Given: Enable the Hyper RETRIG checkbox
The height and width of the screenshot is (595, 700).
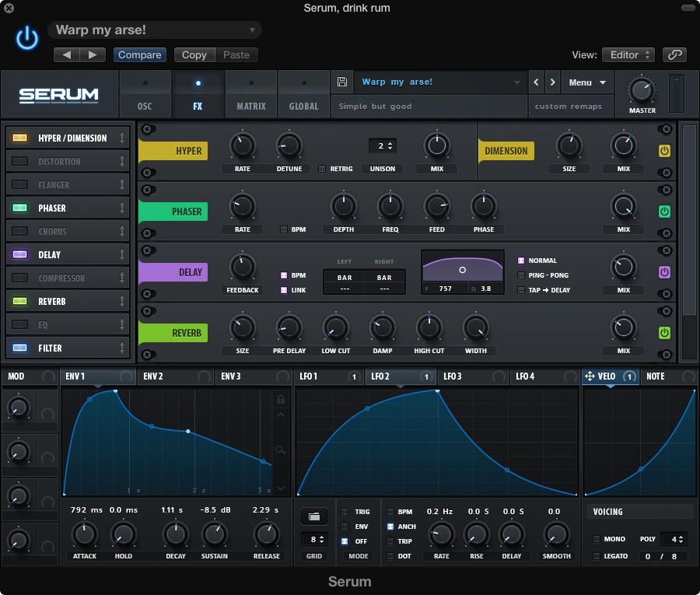Looking at the screenshot, I should 323,169.
